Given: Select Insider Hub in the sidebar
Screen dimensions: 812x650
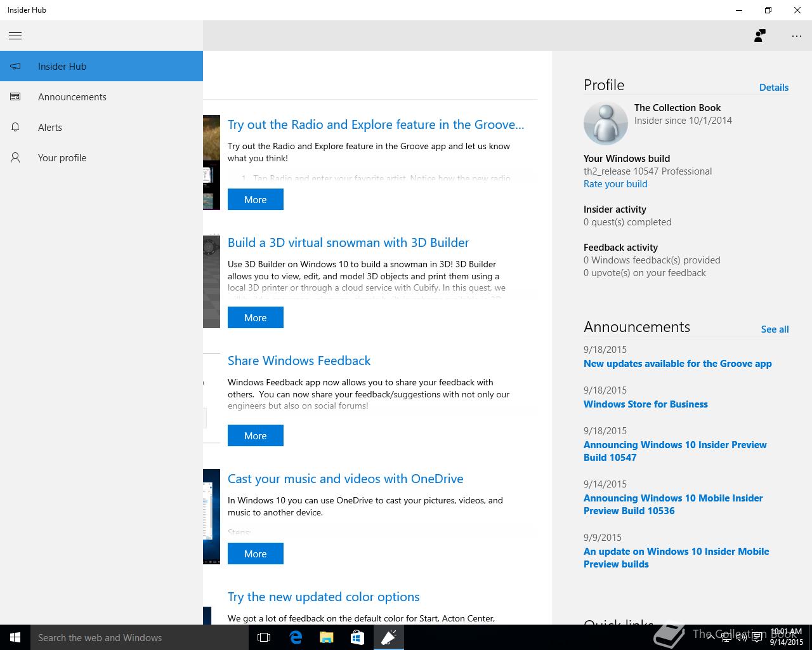Looking at the screenshot, I should [101, 66].
